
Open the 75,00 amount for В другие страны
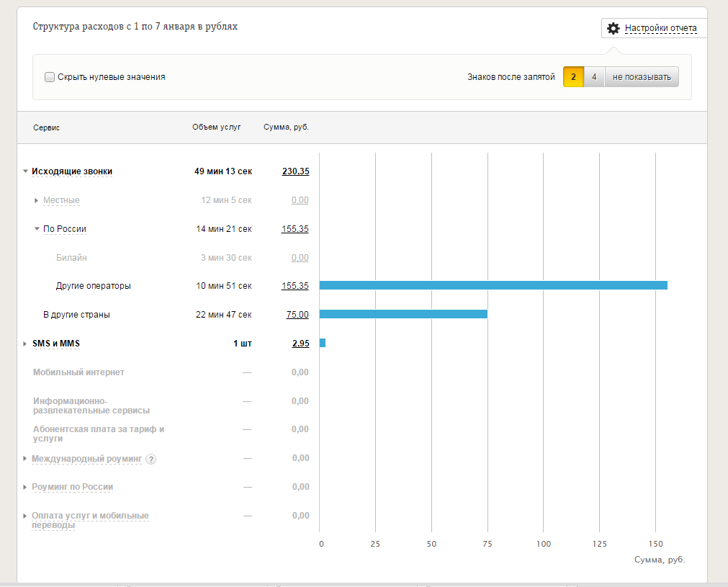point(297,315)
